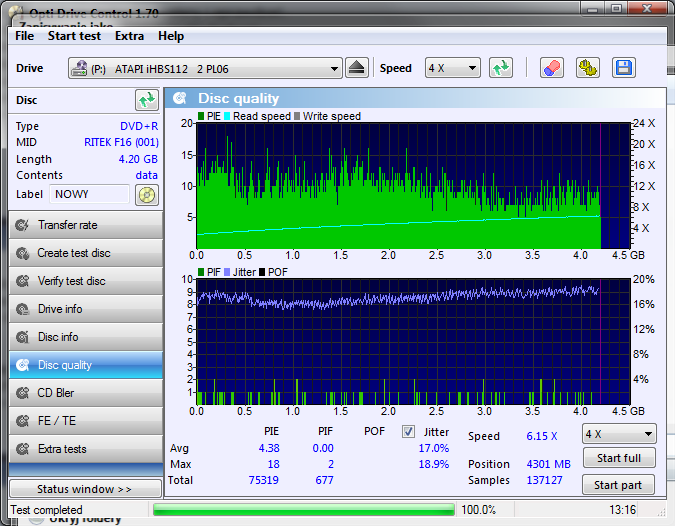The height and width of the screenshot is (526, 675).
Task: Click the Read speed cyan legend swatch
Action: point(227,116)
